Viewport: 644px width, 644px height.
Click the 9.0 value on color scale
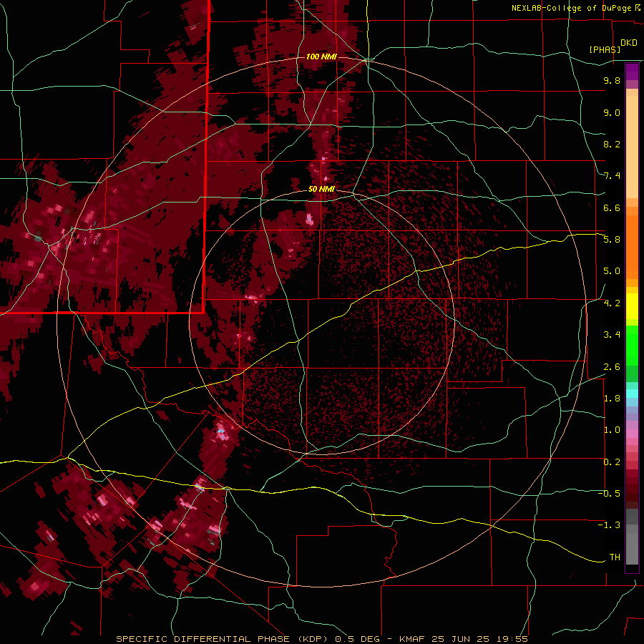point(612,112)
